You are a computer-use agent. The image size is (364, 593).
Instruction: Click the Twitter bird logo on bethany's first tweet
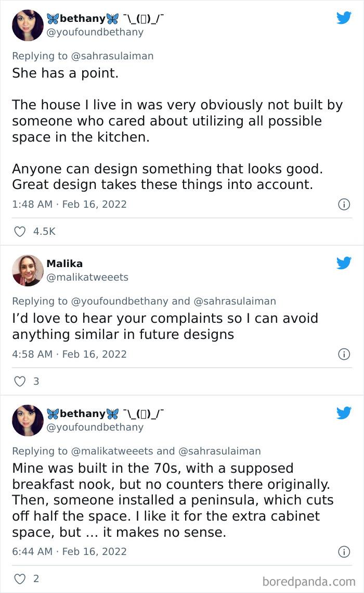click(344, 17)
